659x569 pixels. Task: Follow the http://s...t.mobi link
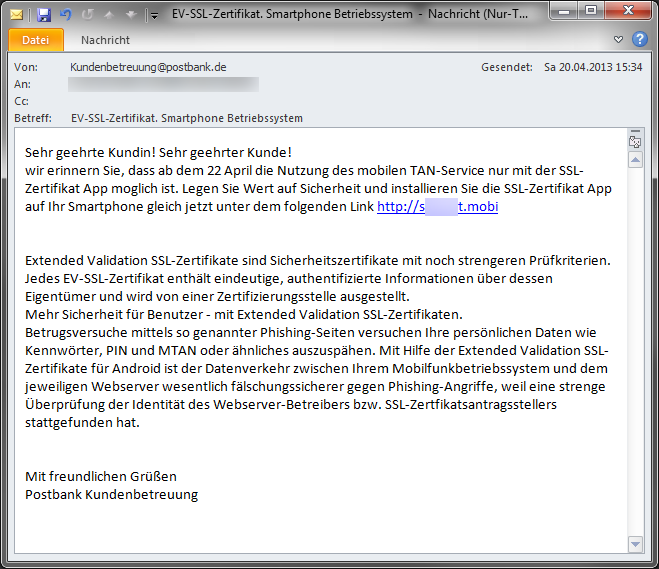[438, 207]
